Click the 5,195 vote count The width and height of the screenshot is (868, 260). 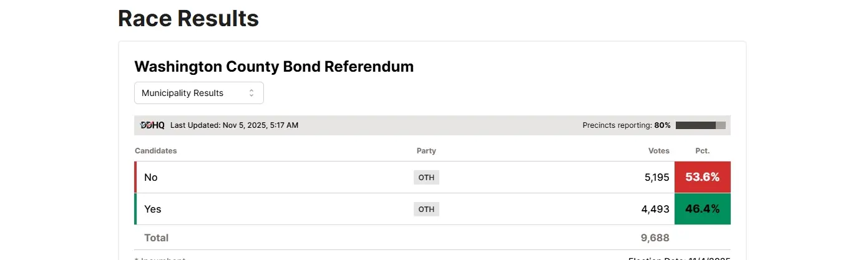[656, 177]
